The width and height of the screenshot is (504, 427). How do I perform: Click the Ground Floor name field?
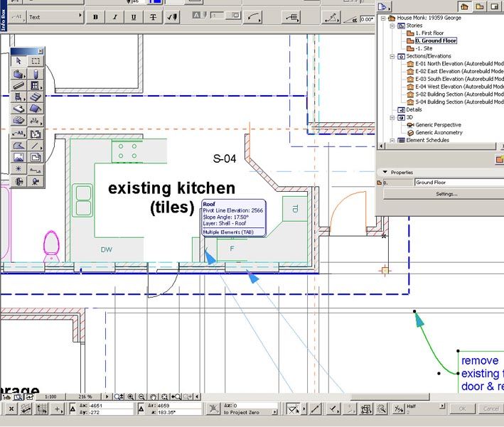click(x=459, y=183)
